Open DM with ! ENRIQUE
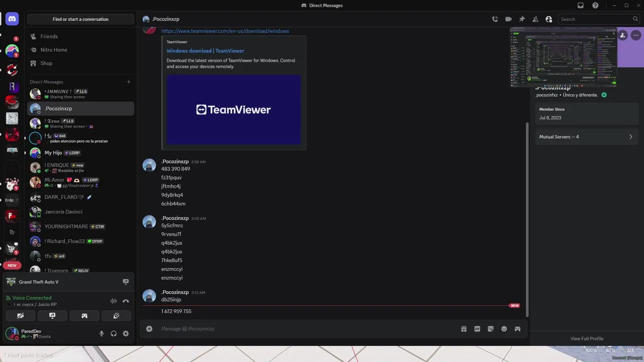This screenshot has height=362, width=644. click(80, 167)
